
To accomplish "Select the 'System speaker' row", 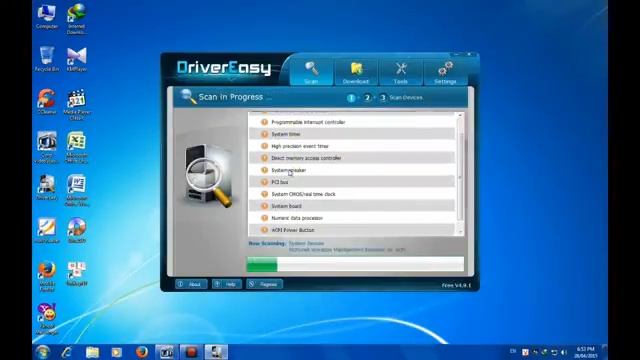I will [x=352, y=170].
